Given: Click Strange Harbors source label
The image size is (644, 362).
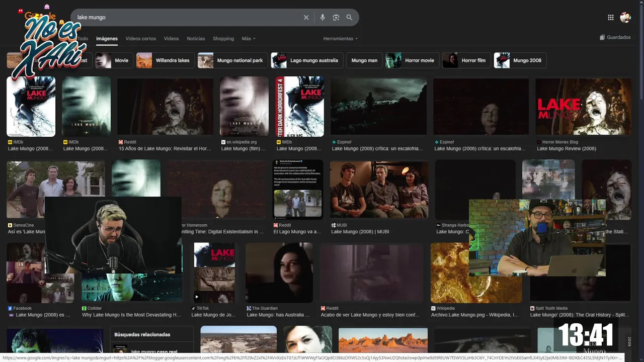Looking at the screenshot, I should 452,225.
